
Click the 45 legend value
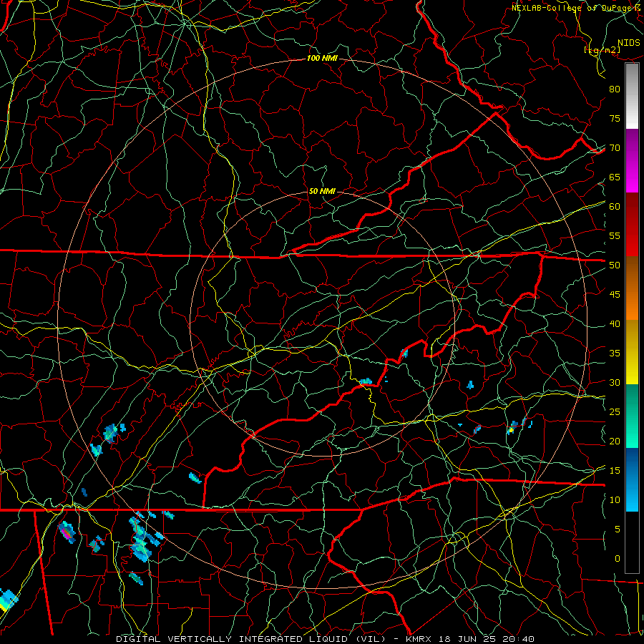click(615, 295)
